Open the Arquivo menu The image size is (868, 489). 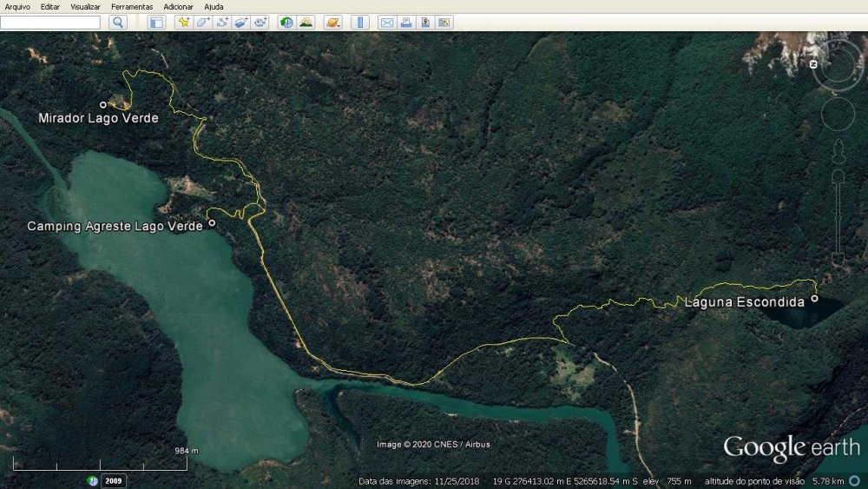click(17, 6)
